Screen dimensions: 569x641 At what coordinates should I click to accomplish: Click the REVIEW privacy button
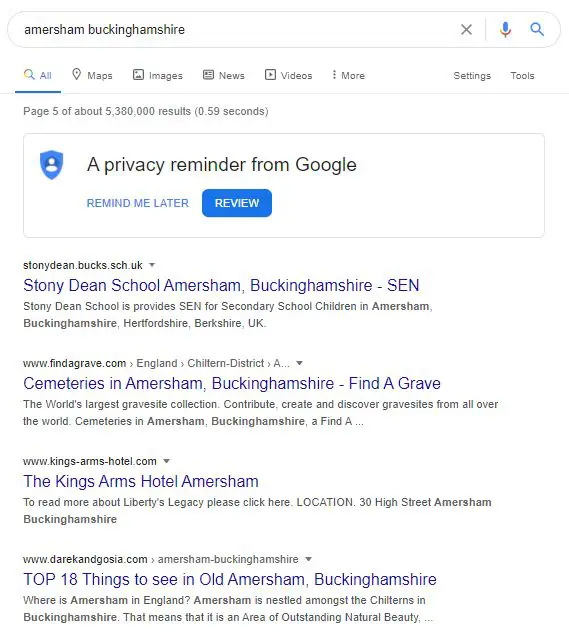[x=237, y=203]
